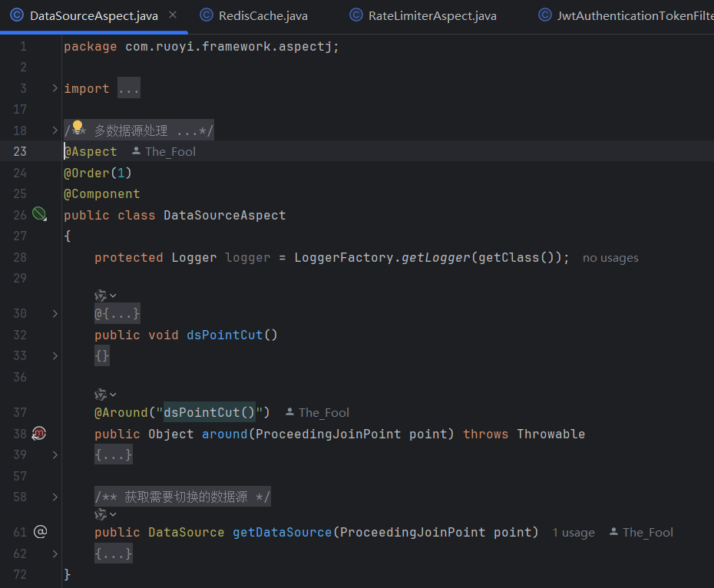This screenshot has height=588, width=714.
Task: Click the 'no usages' inlay hint
Action: point(610,258)
